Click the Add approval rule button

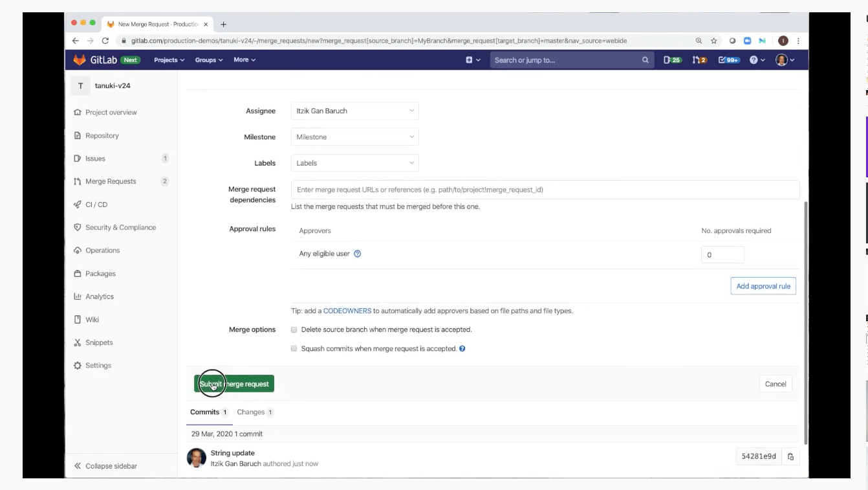pyautogui.click(x=763, y=286)
